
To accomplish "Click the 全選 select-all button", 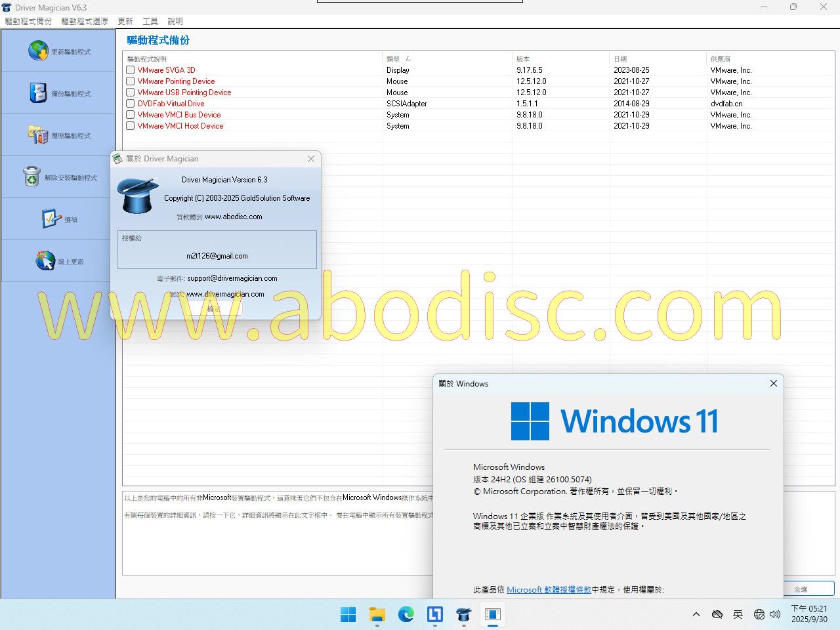I will (808, 589).
